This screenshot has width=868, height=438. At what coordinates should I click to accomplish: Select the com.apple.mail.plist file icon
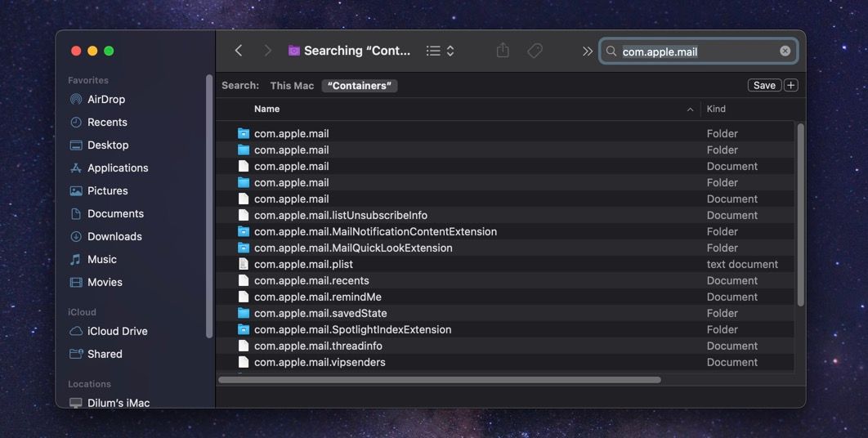point(243,264)
